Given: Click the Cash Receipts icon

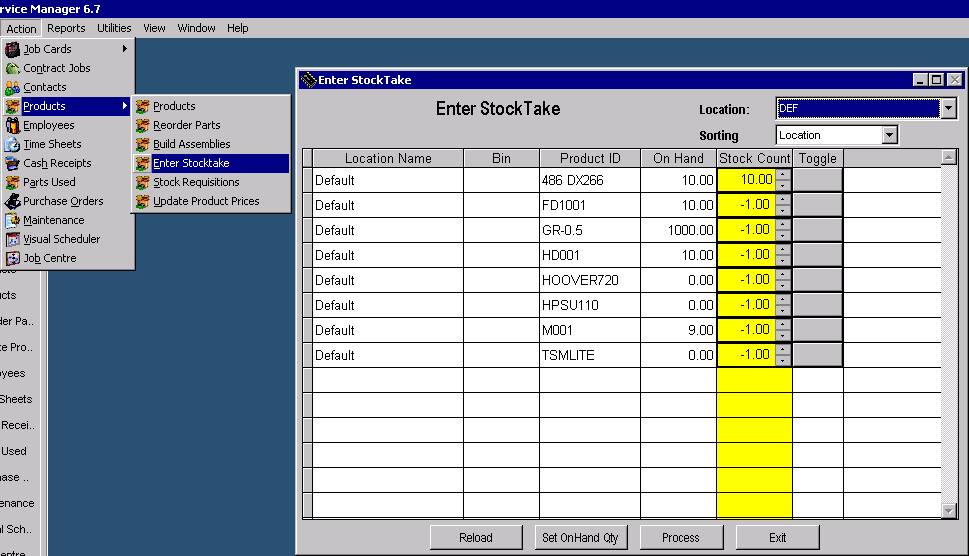Looking at the screenshot, I should pyautogui.click(x=13, y=163).
